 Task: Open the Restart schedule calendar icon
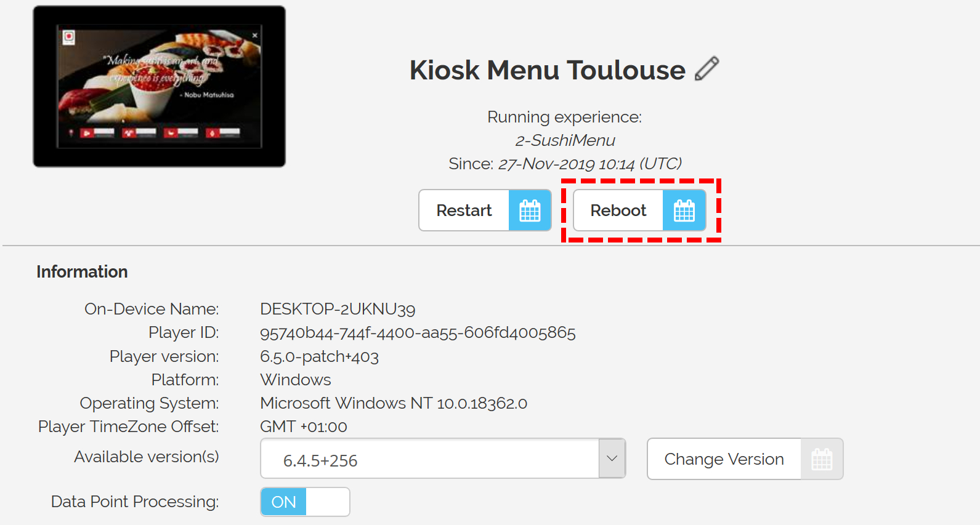tap(530, 210)
